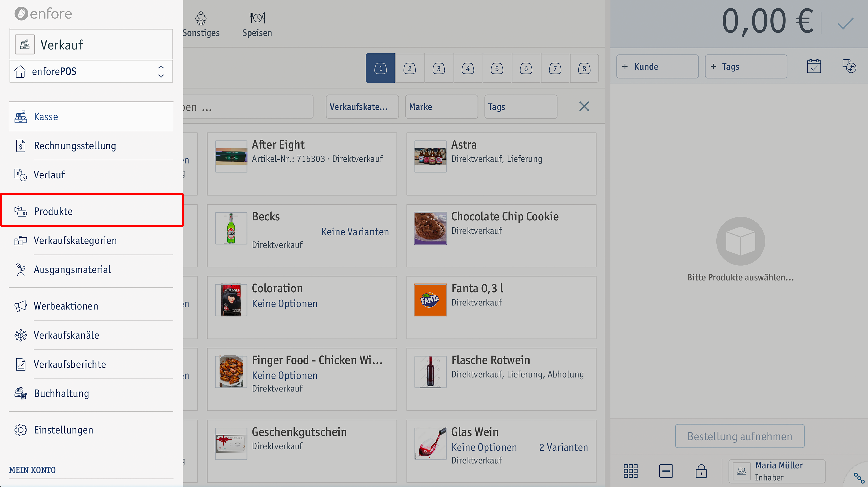Viewport: 868px width, 487px height.
Task: Click the + Tags button in cart
Action: (746, 66)
